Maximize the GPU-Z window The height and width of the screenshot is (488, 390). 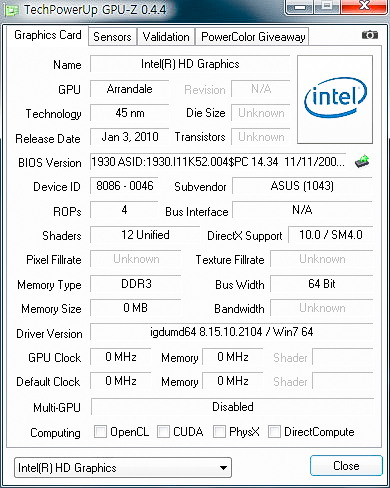tap(327, 6)
